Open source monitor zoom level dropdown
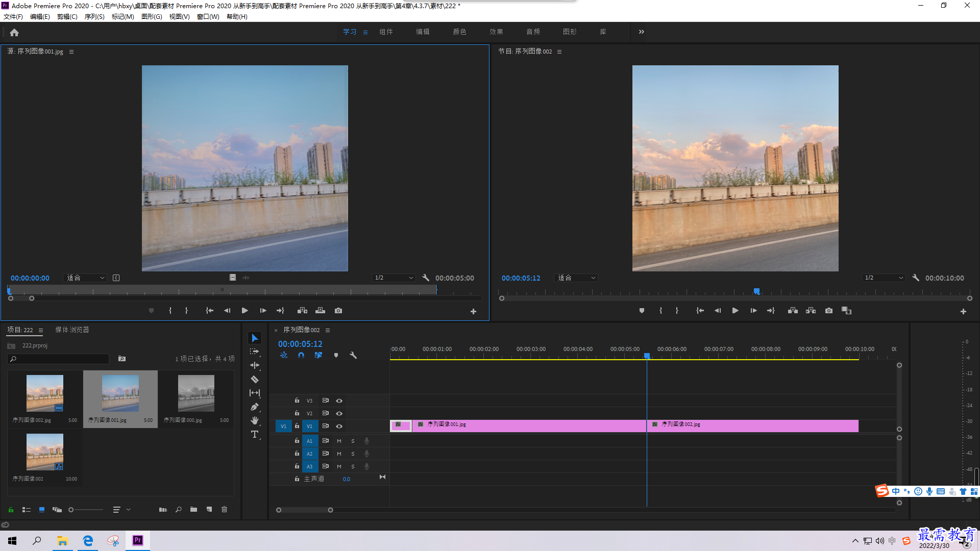 tap(86, 278)
